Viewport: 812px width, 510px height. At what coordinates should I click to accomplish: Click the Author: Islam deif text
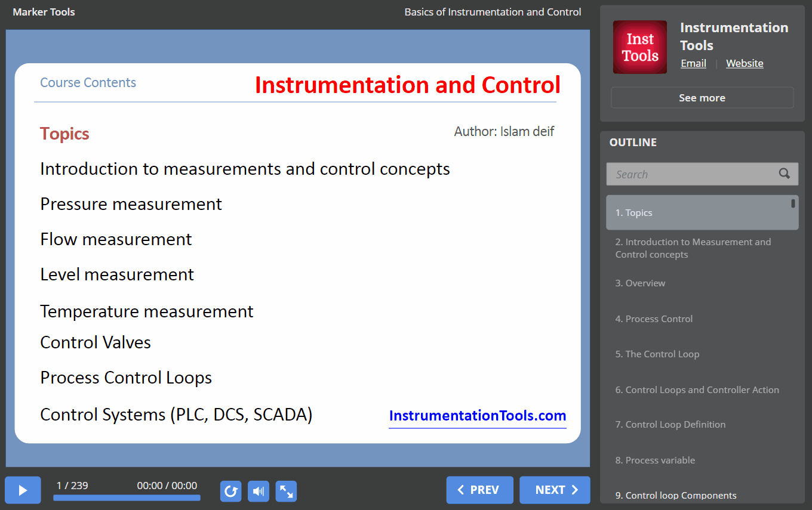[x=504, y=131]
